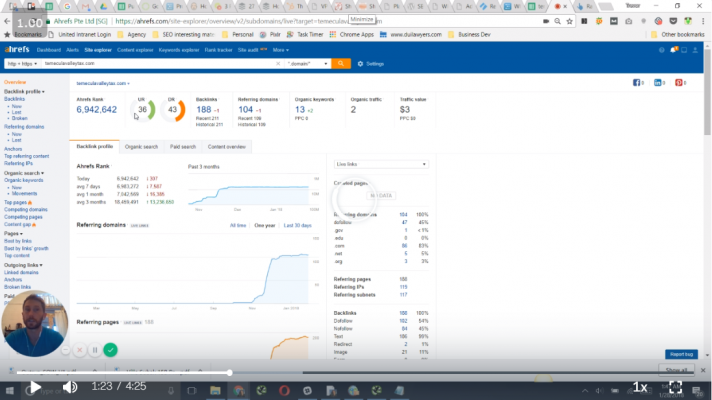Expand the Live links dropdown
The height and width of the screenshot is (400, 712).
click(381, 164)
